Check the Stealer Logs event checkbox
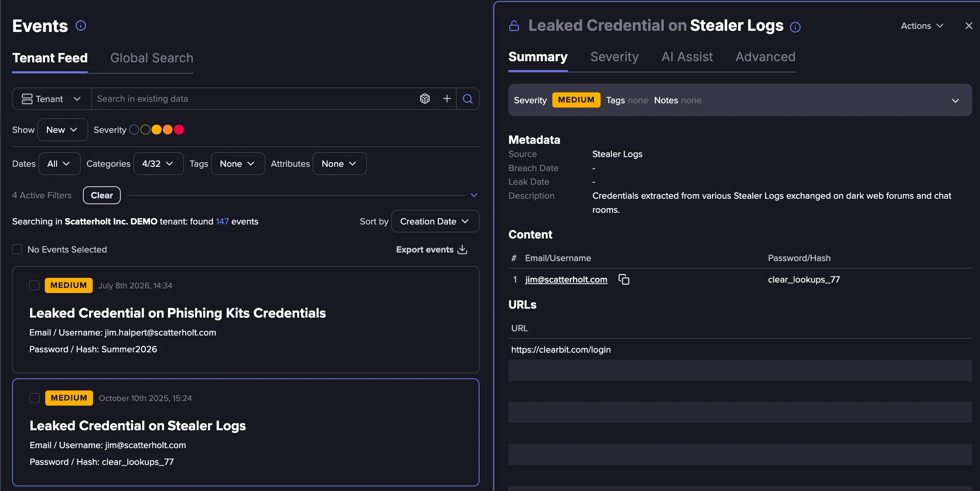This screenshot has height=491, width=980. pyautogui.click(x=35, y=398)
